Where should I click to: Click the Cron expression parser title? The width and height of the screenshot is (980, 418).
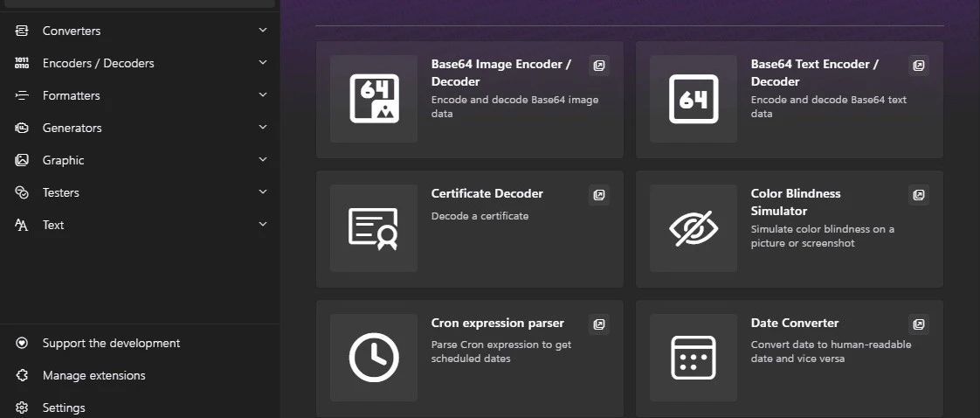[498, 323]
